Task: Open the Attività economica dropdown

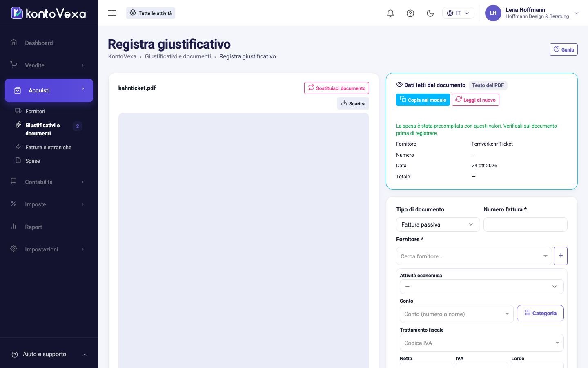Action: (x=482, y=287)
